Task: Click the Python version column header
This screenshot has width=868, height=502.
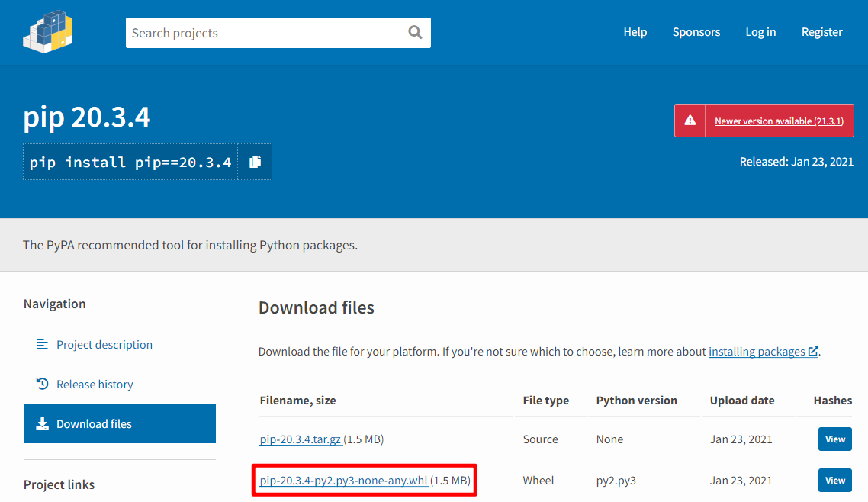Action: click(x=637, y=401)
